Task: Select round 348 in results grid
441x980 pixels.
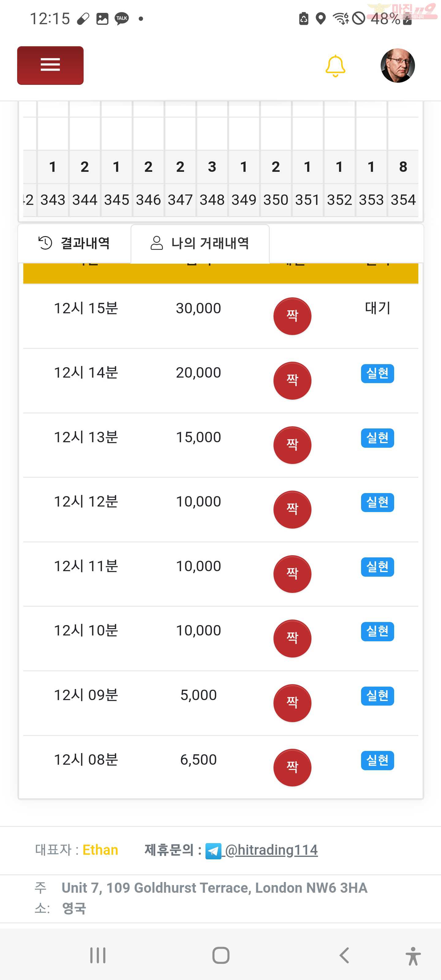Action: coord(212,200)
